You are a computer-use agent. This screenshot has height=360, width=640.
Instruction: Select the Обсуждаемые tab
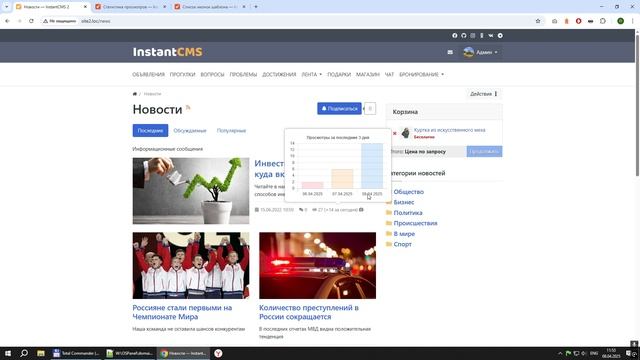click(190, 131)
